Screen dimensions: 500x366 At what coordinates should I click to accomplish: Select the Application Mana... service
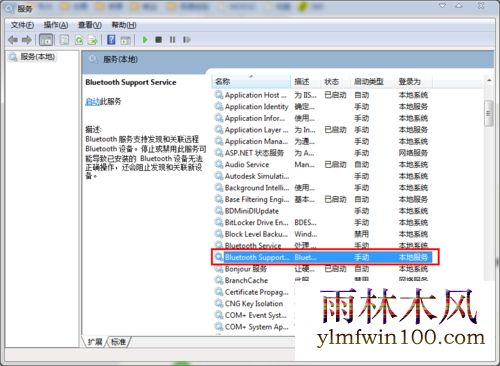pyautogui.click(x=322, y=141)
